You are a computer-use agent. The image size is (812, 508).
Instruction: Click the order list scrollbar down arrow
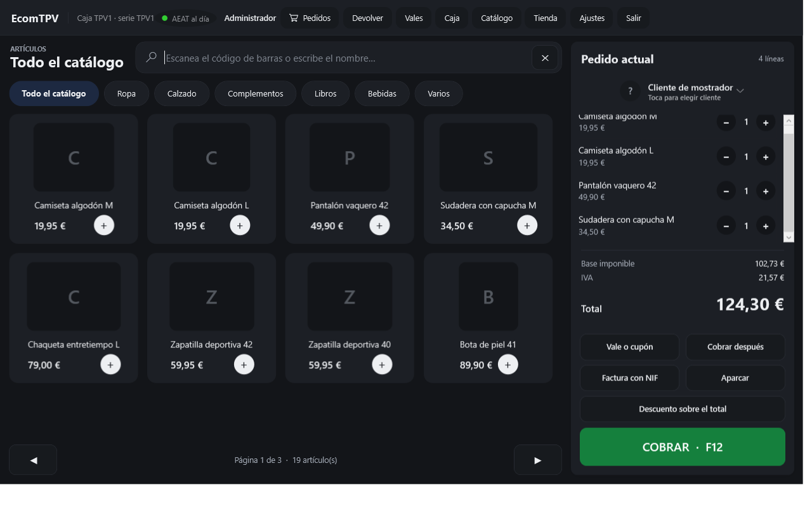(x=789, y=237)
